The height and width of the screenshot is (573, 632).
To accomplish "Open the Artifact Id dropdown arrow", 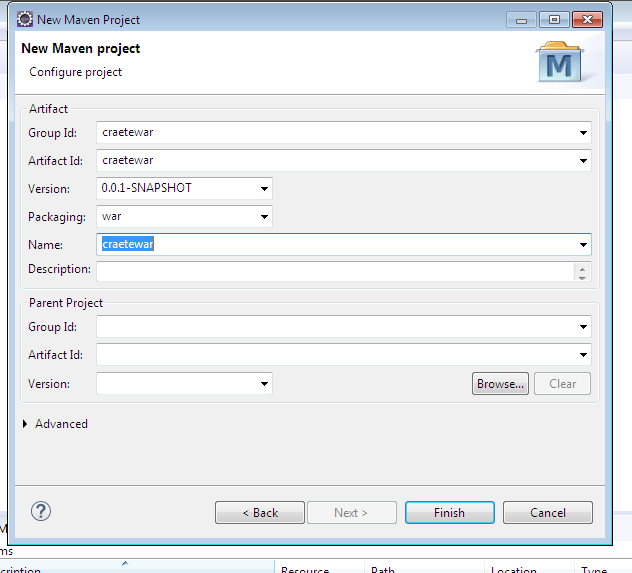I will (x=583, y=161).
